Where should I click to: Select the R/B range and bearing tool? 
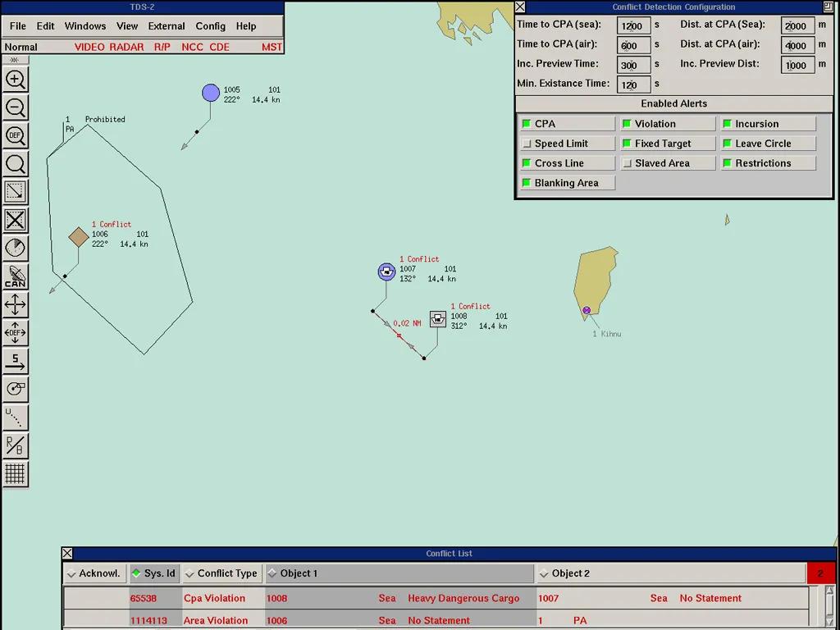[16, 445]
